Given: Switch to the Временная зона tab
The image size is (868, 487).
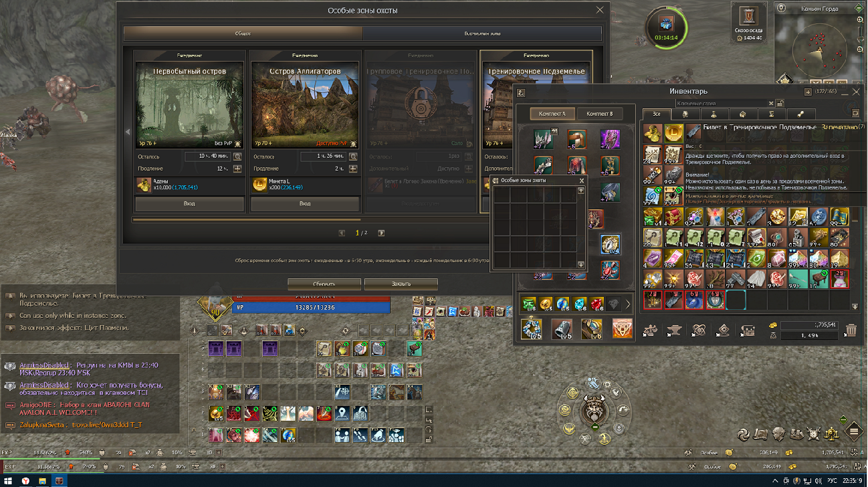Looking at the screenshot, I should point(482,33).
